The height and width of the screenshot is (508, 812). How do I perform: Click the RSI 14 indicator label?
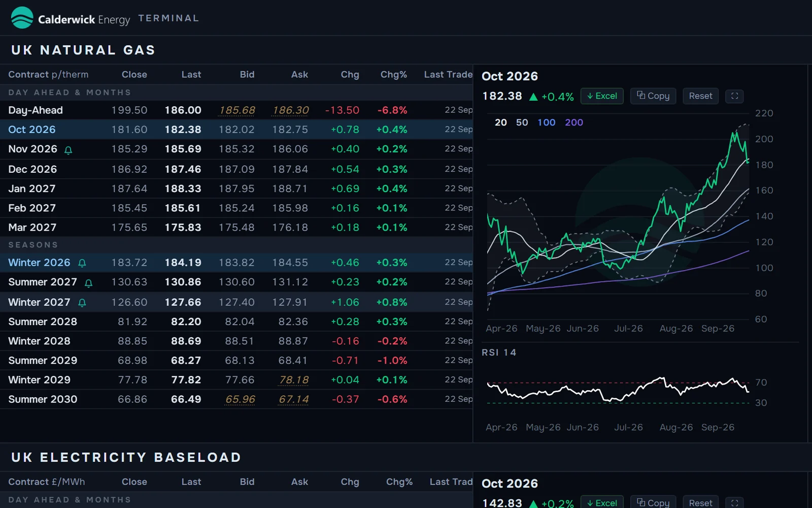click(x=499, y=353)
